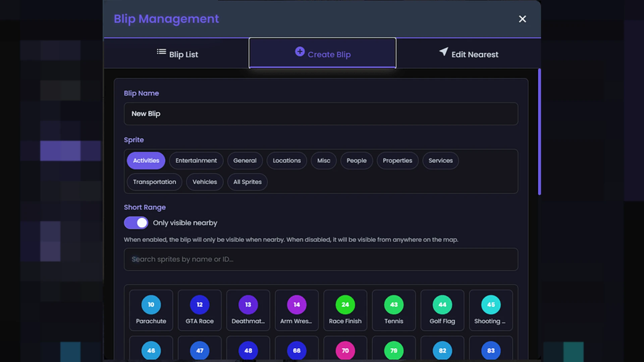Show Properties sprite category

pos(397,161)
